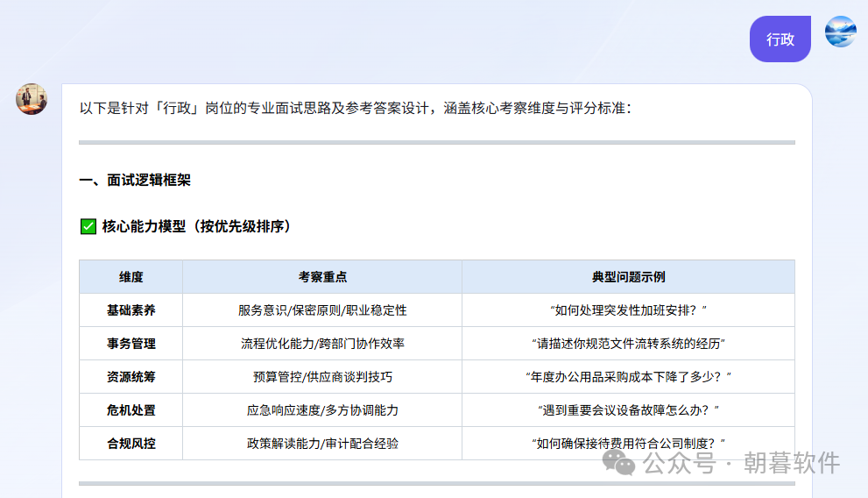Screen dimensions: 868x498
Task: Select the intro sentence starting 以下是针对「行政」岗位
Action: [355, 108]
